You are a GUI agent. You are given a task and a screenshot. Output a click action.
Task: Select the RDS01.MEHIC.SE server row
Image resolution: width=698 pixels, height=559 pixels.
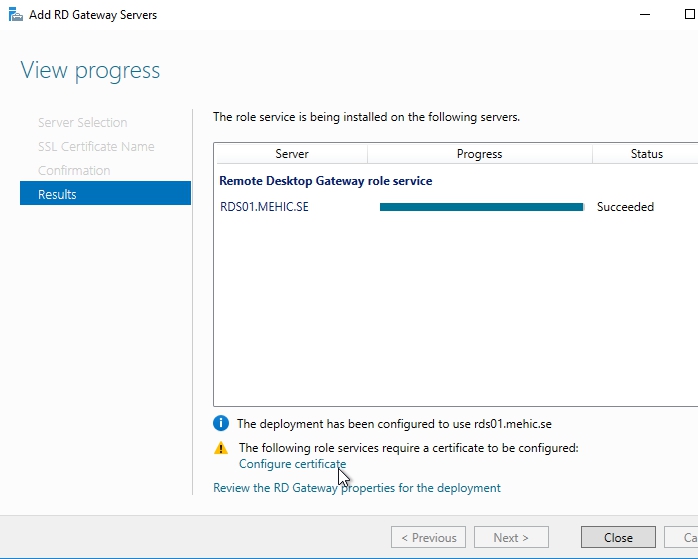coord(265,207)
